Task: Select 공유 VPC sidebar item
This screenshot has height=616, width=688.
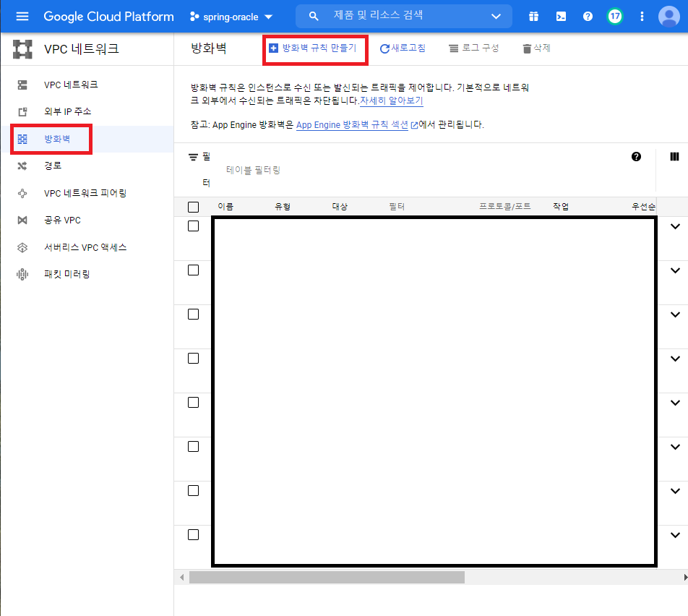Action: tap(87, 220)
